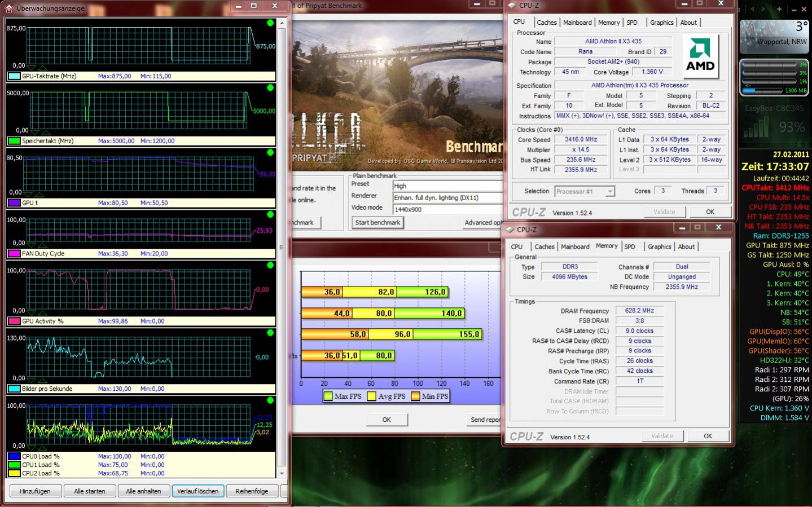The width and height of the screenshot is (812, 507).
Task: Click the GPU Activity % pink swatch
Action: tap(14, 321)
